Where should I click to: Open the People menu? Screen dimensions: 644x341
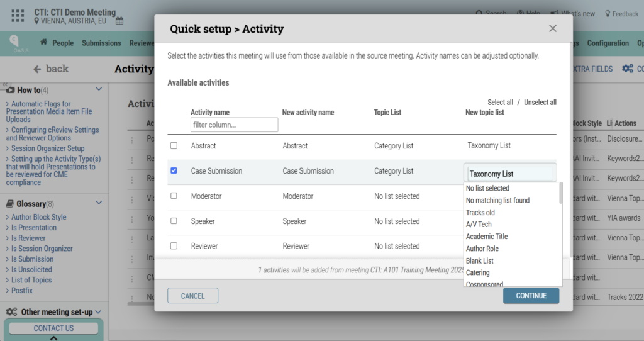[x=63, y=43]
